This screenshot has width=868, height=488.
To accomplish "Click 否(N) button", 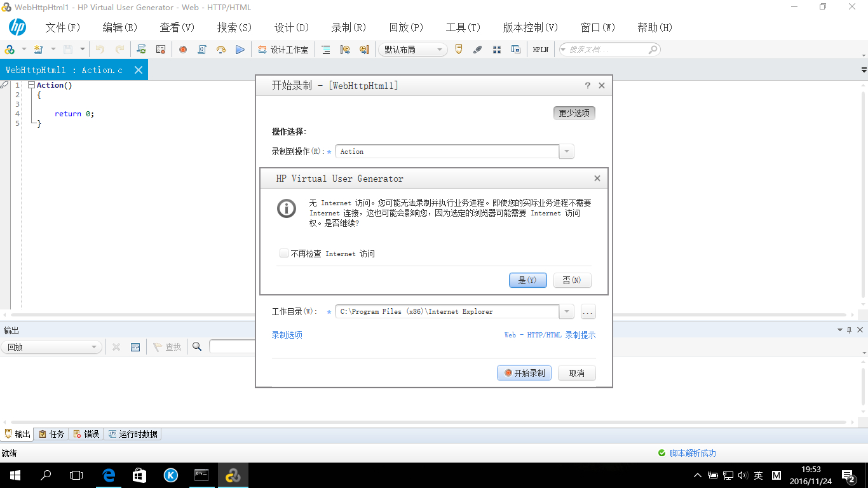I will [573, 280].
